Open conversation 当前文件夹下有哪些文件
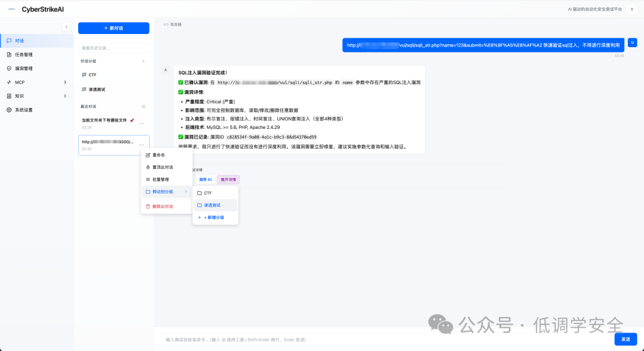The height and width of the screenshot is (351, 644). [x=104, y=121]
